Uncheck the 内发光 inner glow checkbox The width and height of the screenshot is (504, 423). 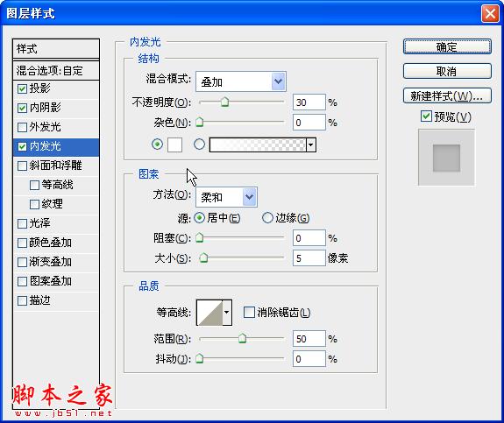coord(22,147)
